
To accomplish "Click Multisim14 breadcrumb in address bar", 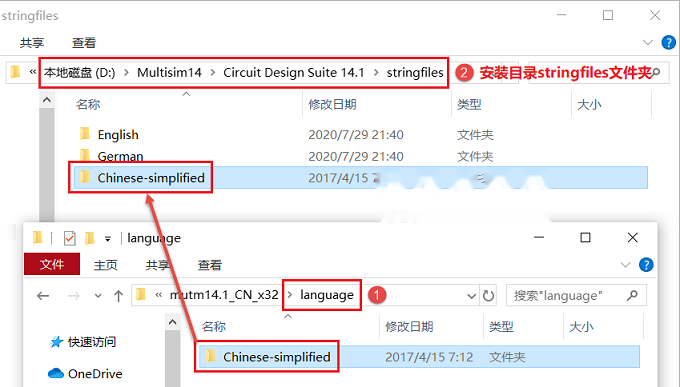I will point(169,72).
